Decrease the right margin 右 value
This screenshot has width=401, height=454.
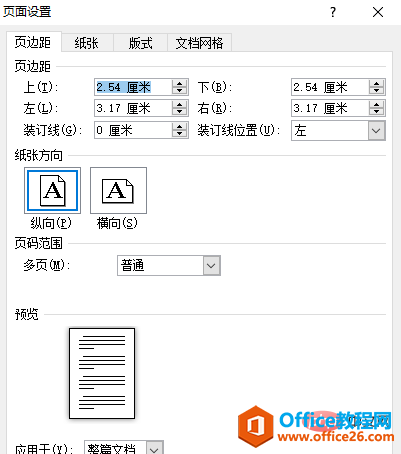point(377,112)
